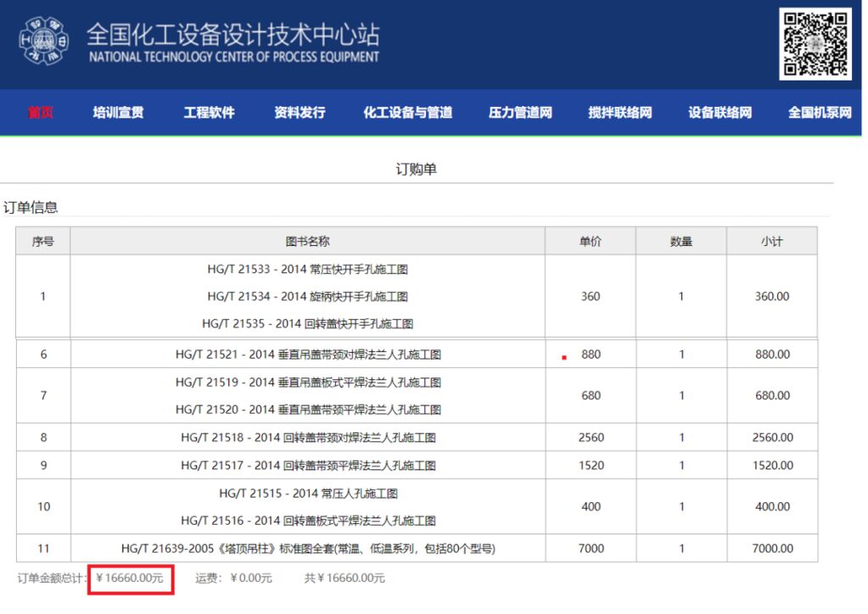This screenshot has width=868, height=614.
Task: Open 化工设备与管道 navigation item
Action: click(x=407, y=113)
